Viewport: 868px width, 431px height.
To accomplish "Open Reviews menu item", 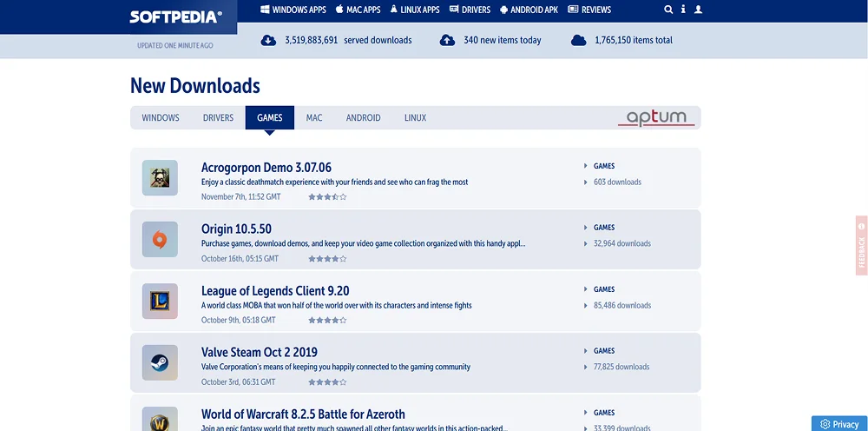I will (589, 10).
